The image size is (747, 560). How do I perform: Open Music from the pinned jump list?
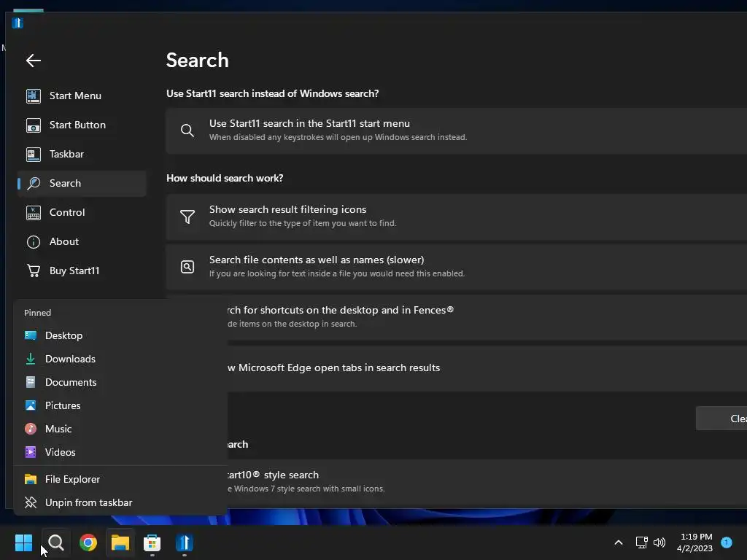[x=120, y=429]
